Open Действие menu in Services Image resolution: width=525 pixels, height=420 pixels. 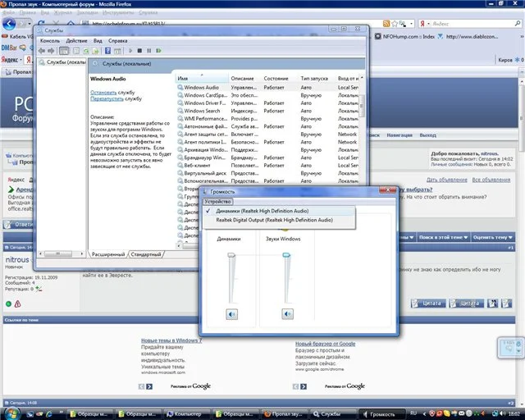[x=76, y=40]
